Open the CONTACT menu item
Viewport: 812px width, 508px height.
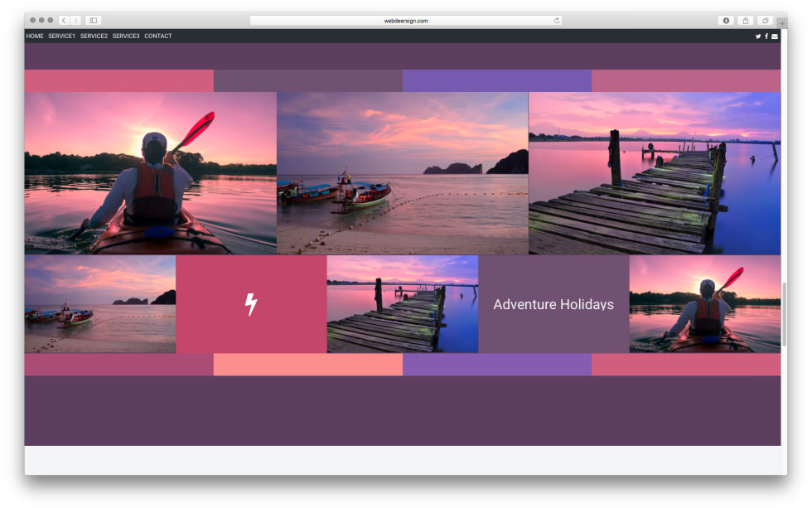[x=158, y=36]
